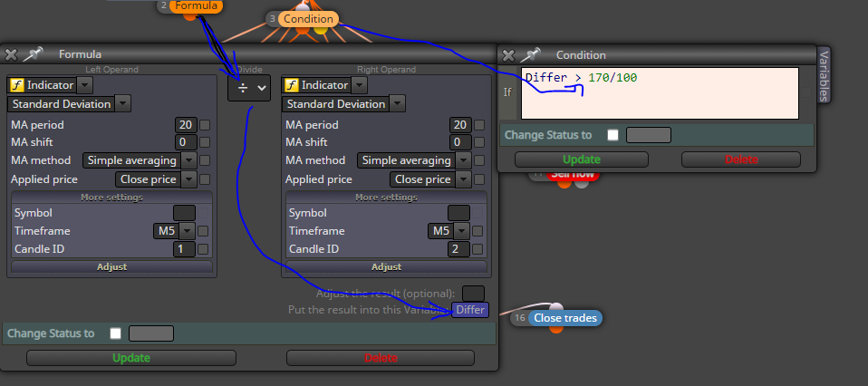
Task: Open right operand Indicator type dropdown
Action: point(359,85)
